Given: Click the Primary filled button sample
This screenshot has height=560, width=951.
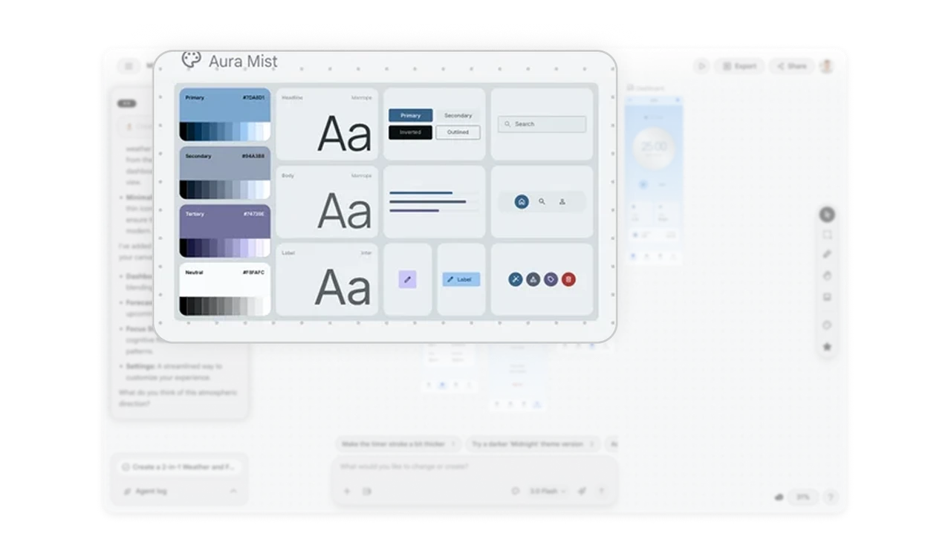Looking at the screenshot, I should (x=410, y=115).
